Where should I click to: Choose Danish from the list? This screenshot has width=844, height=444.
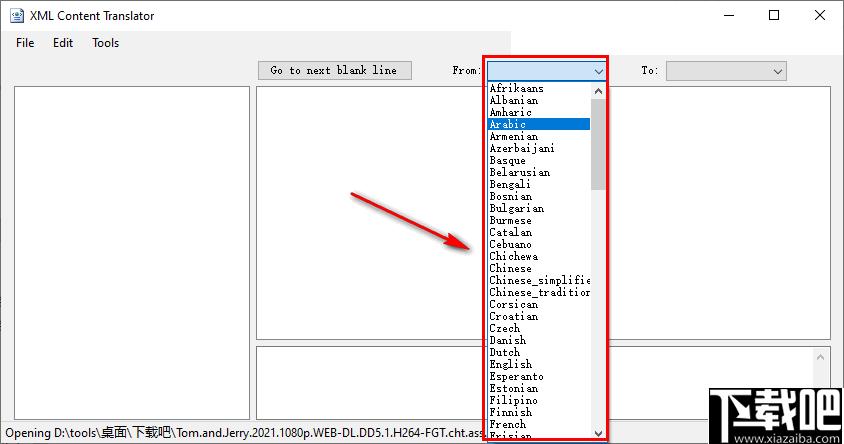coord(539,340)
